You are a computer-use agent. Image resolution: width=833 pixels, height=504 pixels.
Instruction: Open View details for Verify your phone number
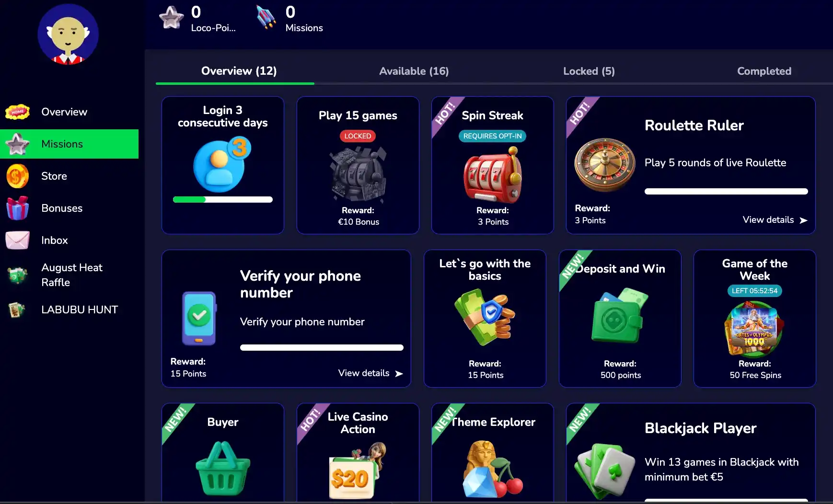tap(370, 373)
